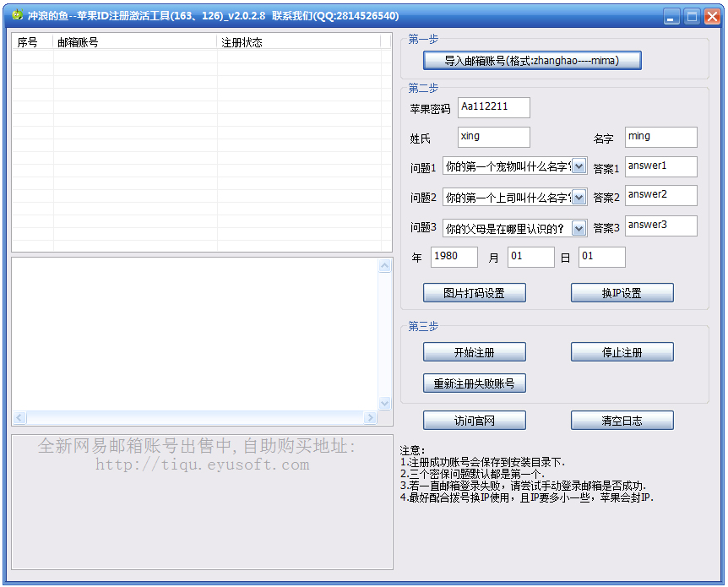Click the app icon in title bar
728x587 pixels.
pyautogui.click(x=17, y=16)
